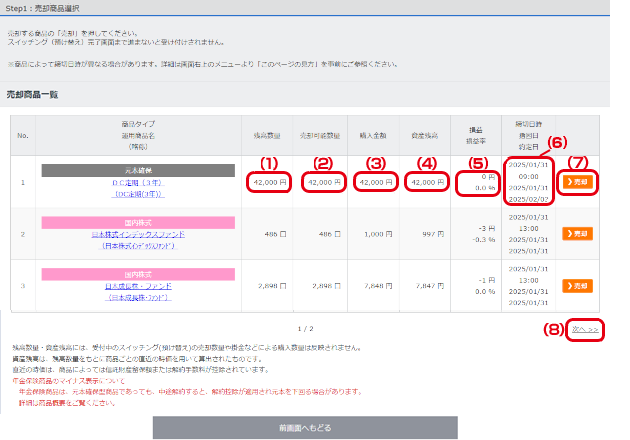
Task: Go to next page via 次へ >> link
Action: tap(585, 329)
